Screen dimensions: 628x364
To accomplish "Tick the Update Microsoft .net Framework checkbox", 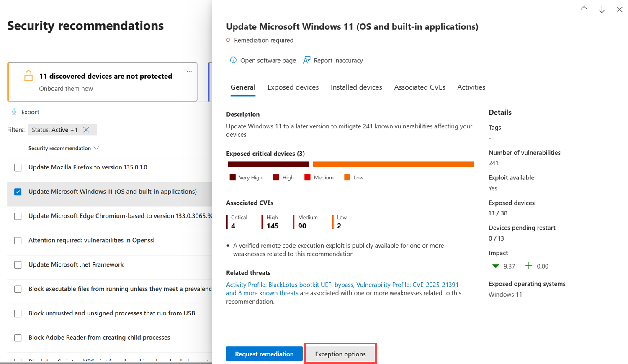I will [x=18, y=265].
